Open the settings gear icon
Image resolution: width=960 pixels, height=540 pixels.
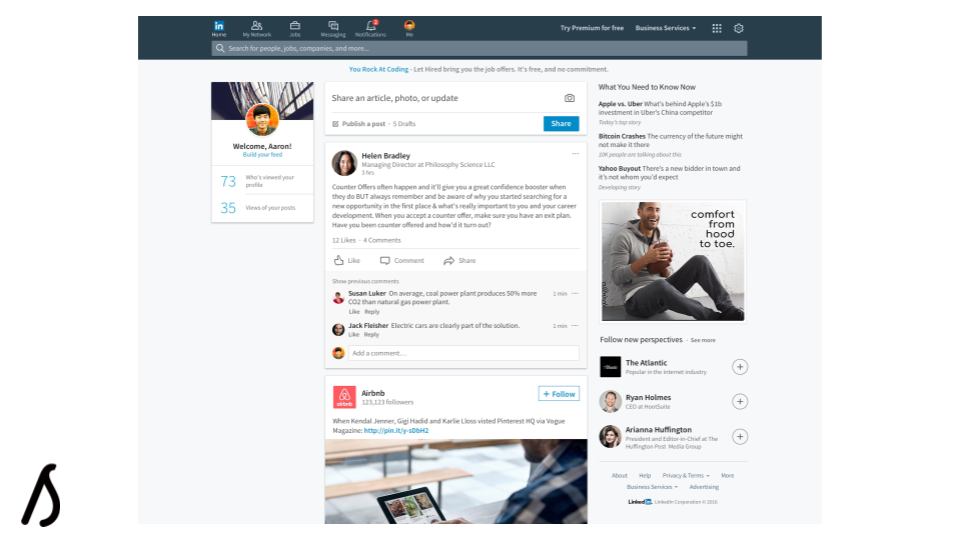point(739,28)
